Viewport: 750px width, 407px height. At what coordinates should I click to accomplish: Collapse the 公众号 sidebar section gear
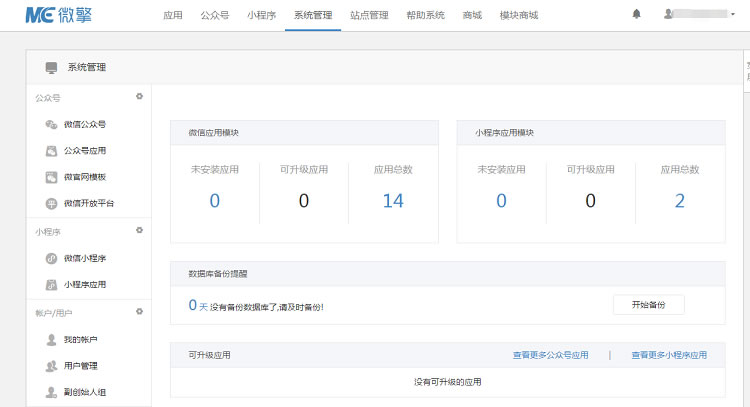139,96
